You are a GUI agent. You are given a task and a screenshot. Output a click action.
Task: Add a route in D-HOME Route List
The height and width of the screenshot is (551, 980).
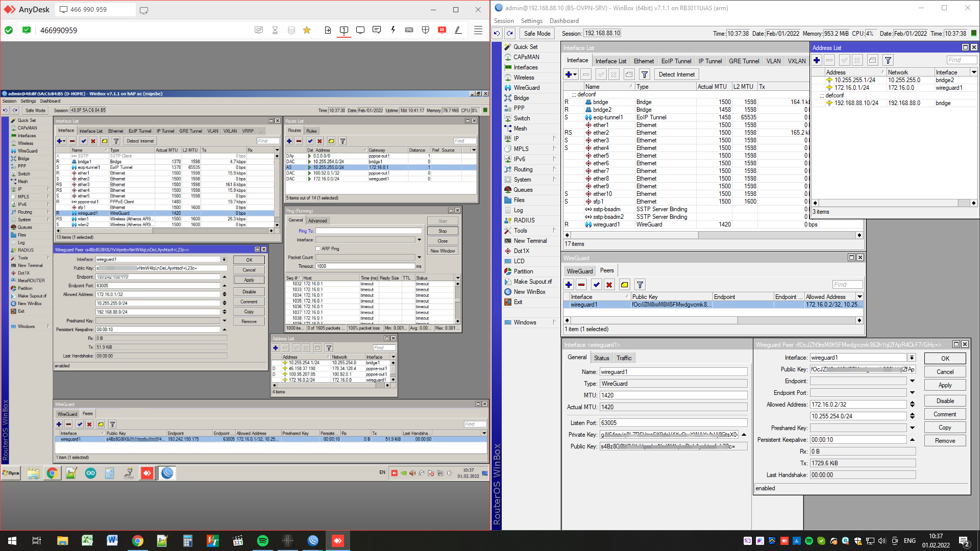coord(289,141)
